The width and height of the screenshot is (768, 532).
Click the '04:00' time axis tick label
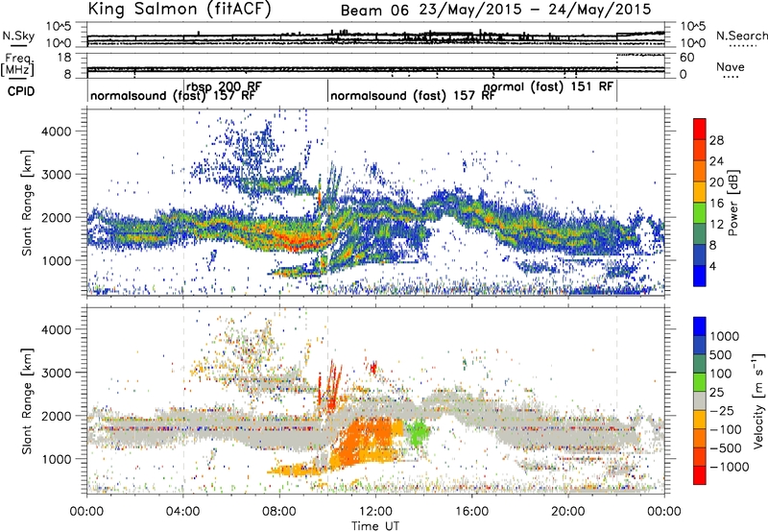183,512
